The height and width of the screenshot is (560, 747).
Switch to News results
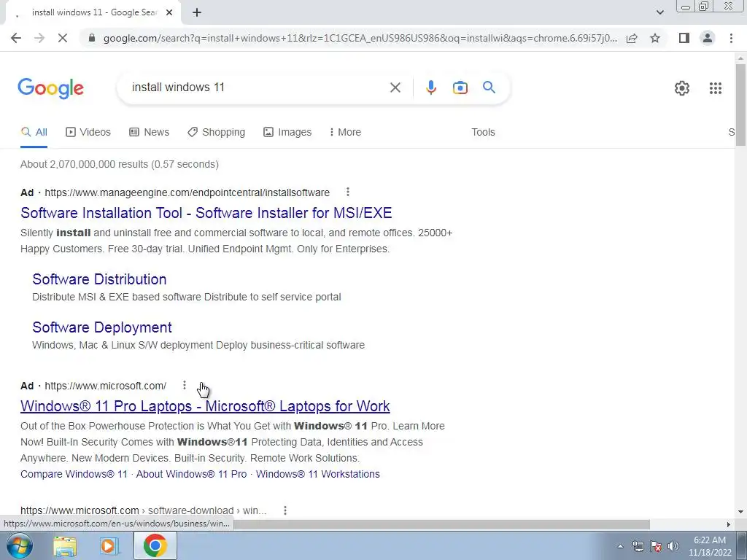pyautogui.click(x=149, y=132)
